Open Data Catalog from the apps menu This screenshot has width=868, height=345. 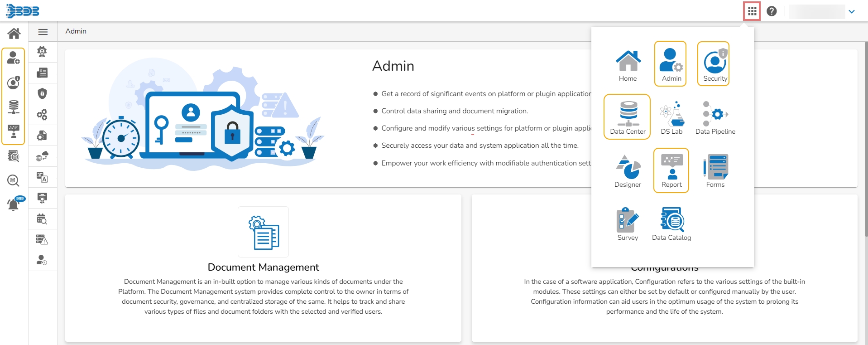[671, 224]
